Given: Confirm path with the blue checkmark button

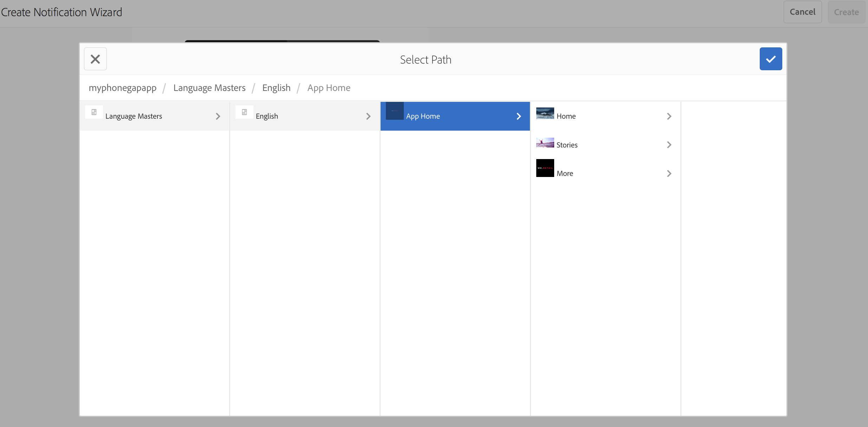Looking at the screenshot, I should pos(770,59).
